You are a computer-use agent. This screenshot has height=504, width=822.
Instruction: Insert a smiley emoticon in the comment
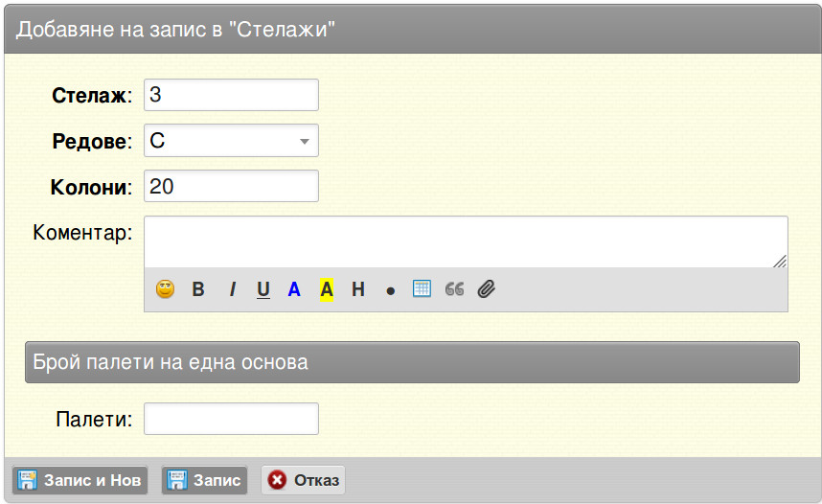[x=165, y=289]
